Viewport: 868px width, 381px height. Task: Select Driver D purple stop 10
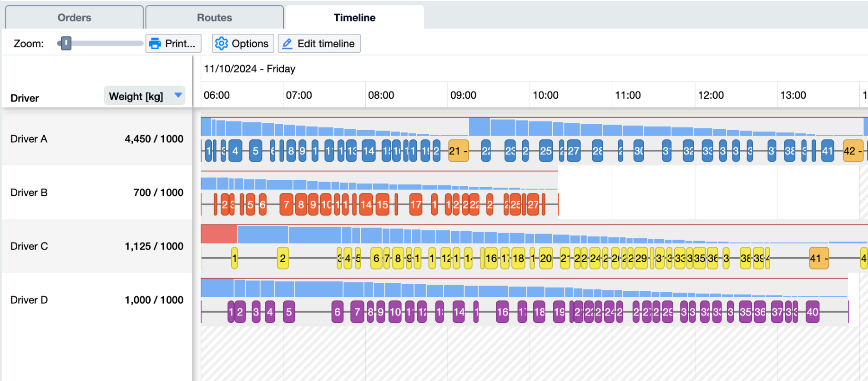click(x=395, y=312)
